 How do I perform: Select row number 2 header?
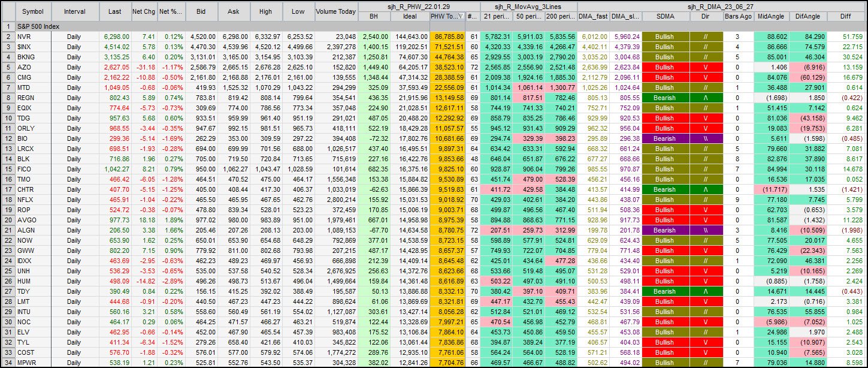[8, 37]
